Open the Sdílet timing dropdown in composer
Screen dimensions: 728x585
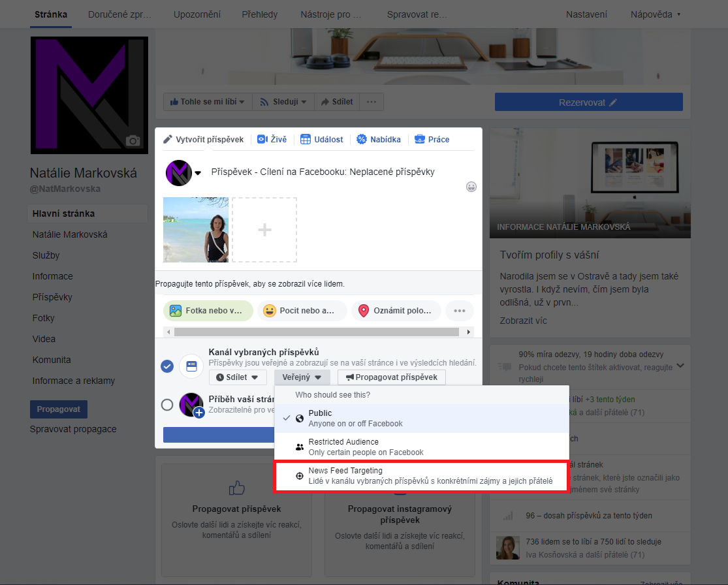click(x=238, y=377)
